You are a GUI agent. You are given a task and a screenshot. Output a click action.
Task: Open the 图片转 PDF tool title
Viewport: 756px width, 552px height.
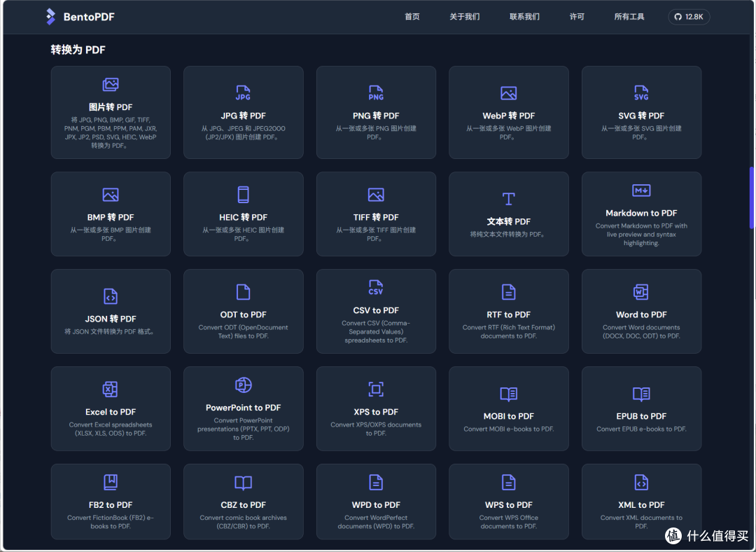111,107
